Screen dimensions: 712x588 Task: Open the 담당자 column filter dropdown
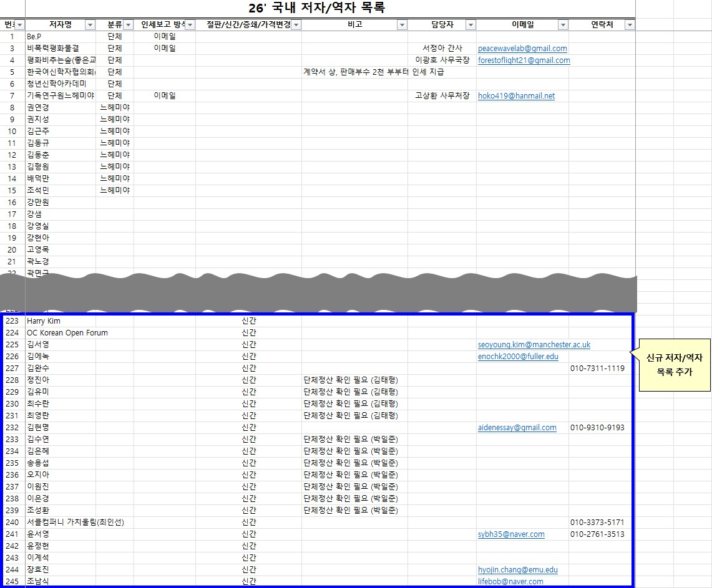[471, 25]
